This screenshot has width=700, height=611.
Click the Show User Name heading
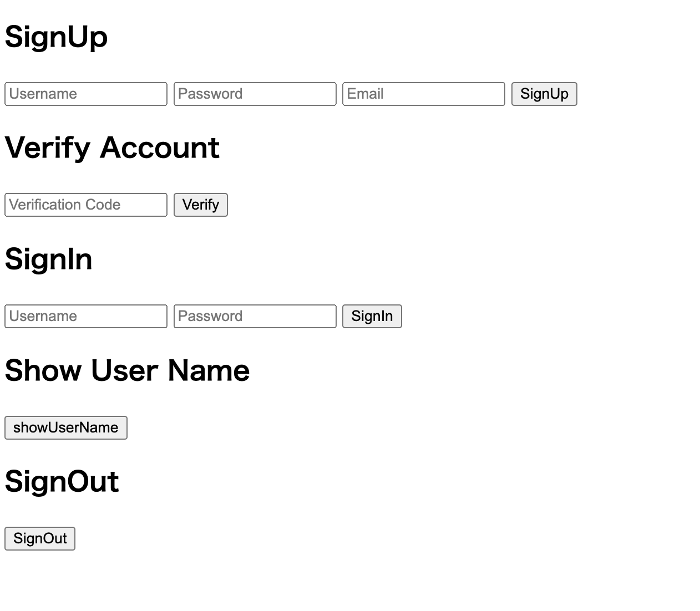click(127, 369)
